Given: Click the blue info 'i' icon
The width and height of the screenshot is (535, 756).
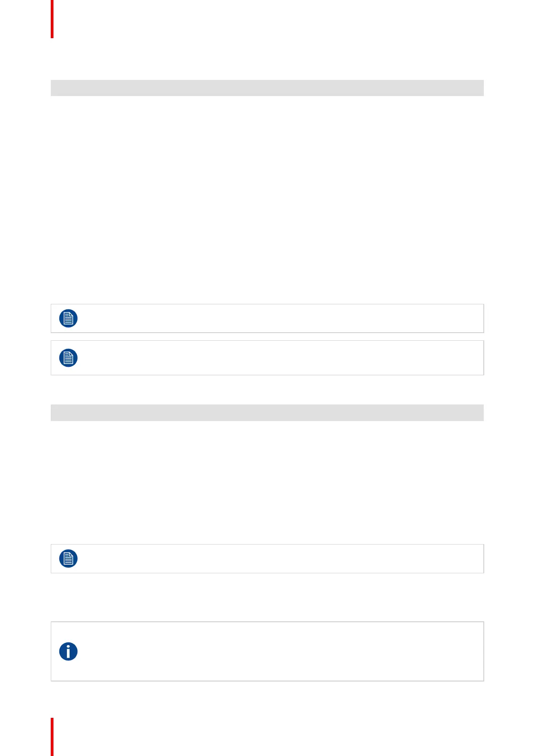Looking at the screenshot, I should click(x=68, y=651).
